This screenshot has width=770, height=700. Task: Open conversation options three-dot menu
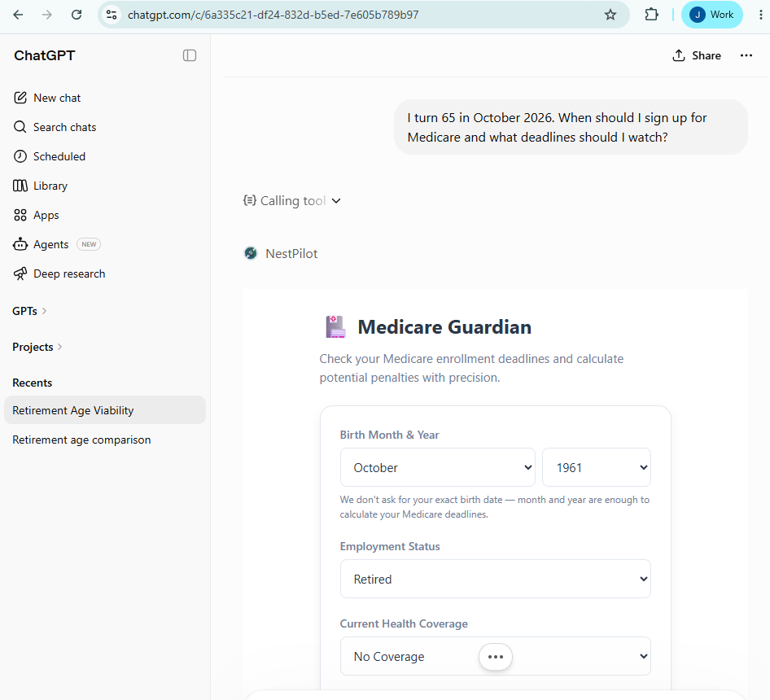(746, 55)
